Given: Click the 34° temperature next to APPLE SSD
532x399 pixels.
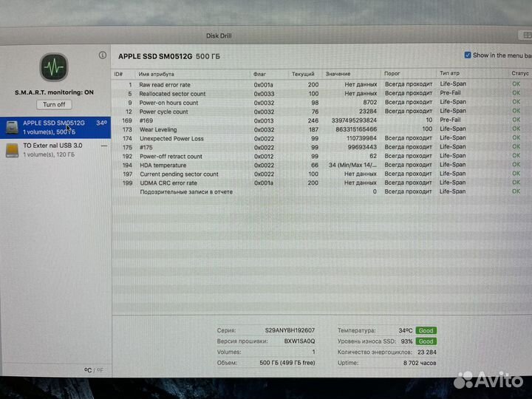Looking at the screenshot, I should click(x=101, y=123).
